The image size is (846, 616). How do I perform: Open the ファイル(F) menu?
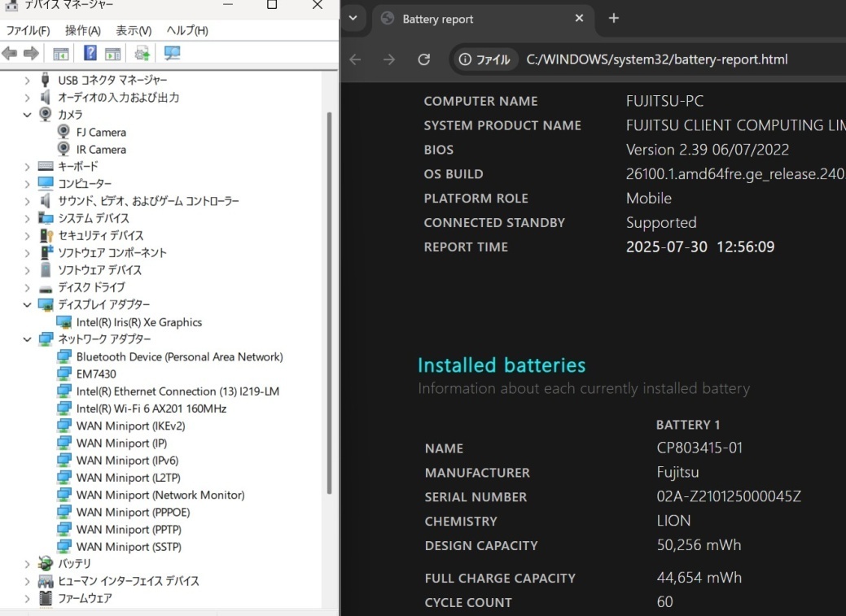click(x=28, y=31)
